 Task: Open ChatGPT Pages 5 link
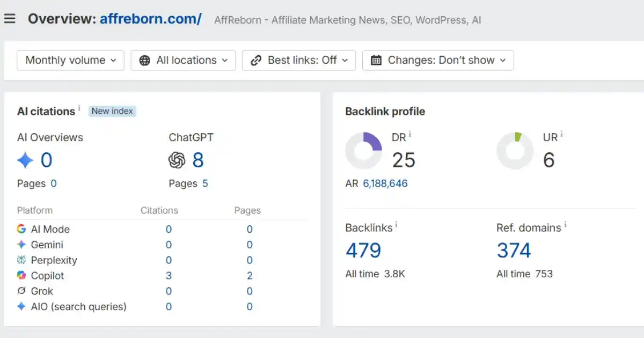tap(205, 183)
